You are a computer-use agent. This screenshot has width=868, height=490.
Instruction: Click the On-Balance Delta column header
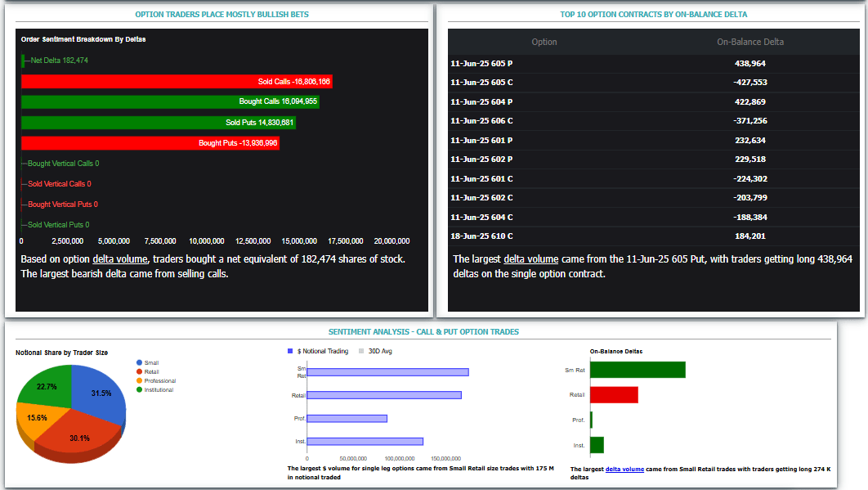point(750,42)
